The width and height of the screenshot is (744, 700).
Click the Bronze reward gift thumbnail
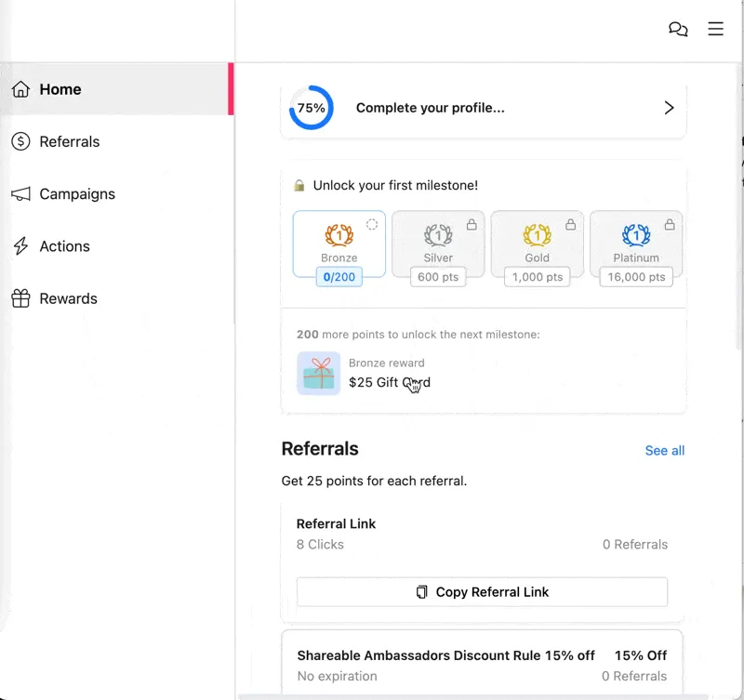pyautogui.click(x=318, y=373)
